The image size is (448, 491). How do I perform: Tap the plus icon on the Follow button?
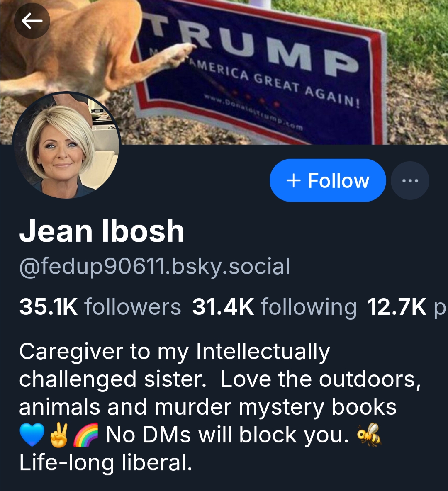tap(294, 181)
